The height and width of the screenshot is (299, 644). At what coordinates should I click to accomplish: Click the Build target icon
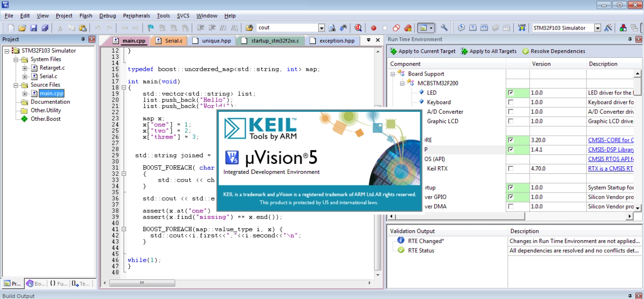coord(473,28)
